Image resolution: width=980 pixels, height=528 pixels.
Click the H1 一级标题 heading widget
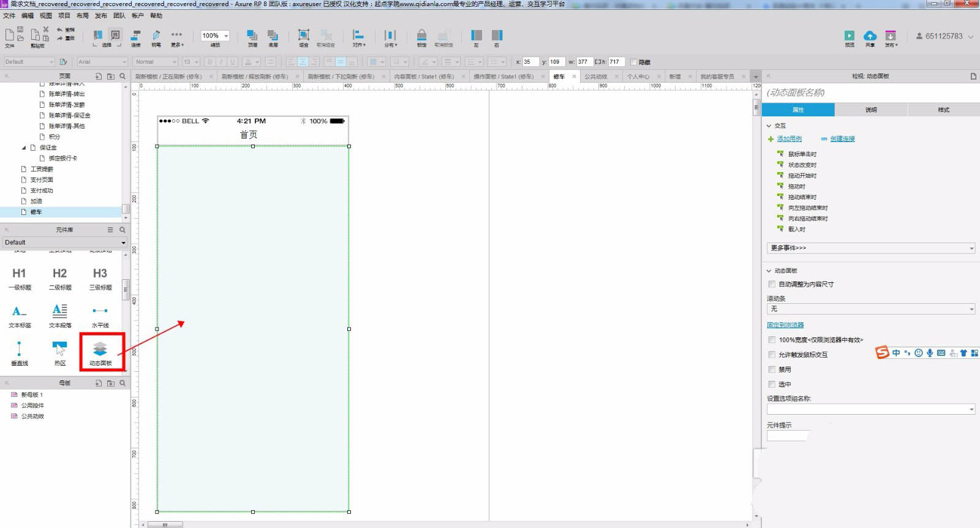(19, 276)
